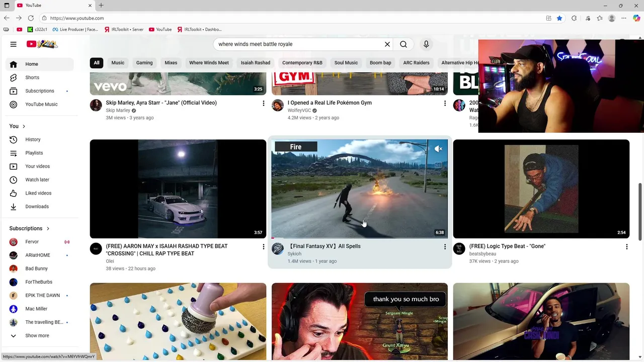Clear the search text with the X
This screenshot has width=644, height=362.
click(387, 44)
